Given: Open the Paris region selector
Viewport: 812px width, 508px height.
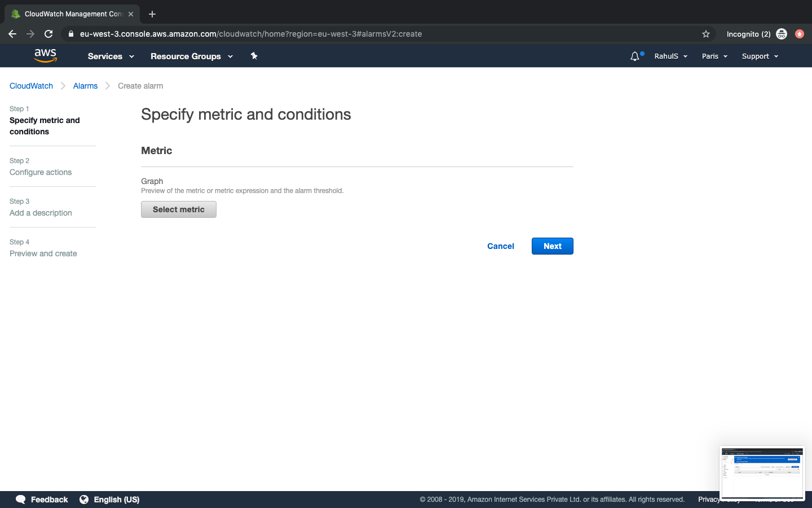Looking at the screenshot, I should tap(714, 56).
